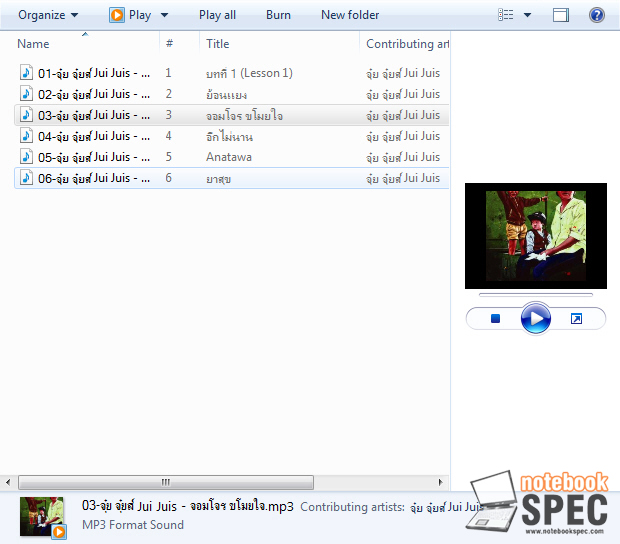The height and width of the screenshot is (544, 620).
Task: Click the horizontal scrollbar right arrow
Action: pos(441,482)
